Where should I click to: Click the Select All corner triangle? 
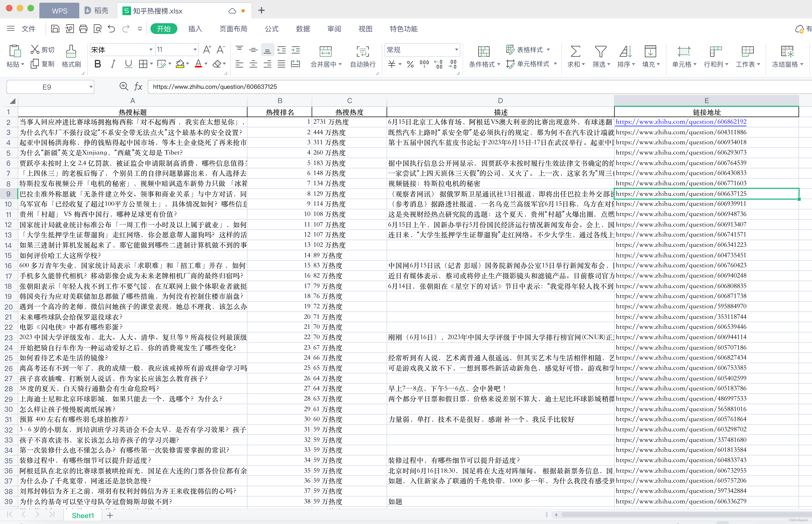(x=12, y=101)
